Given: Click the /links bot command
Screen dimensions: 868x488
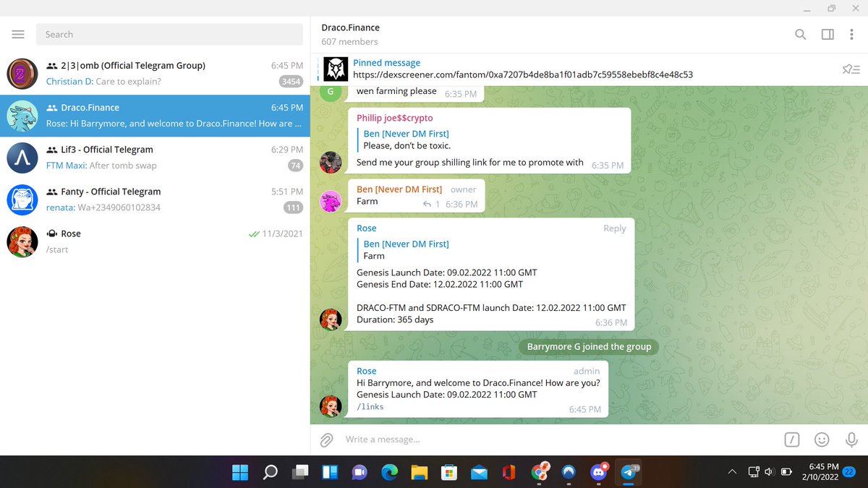Looking at the screenshot, I should tap(370, 407).
